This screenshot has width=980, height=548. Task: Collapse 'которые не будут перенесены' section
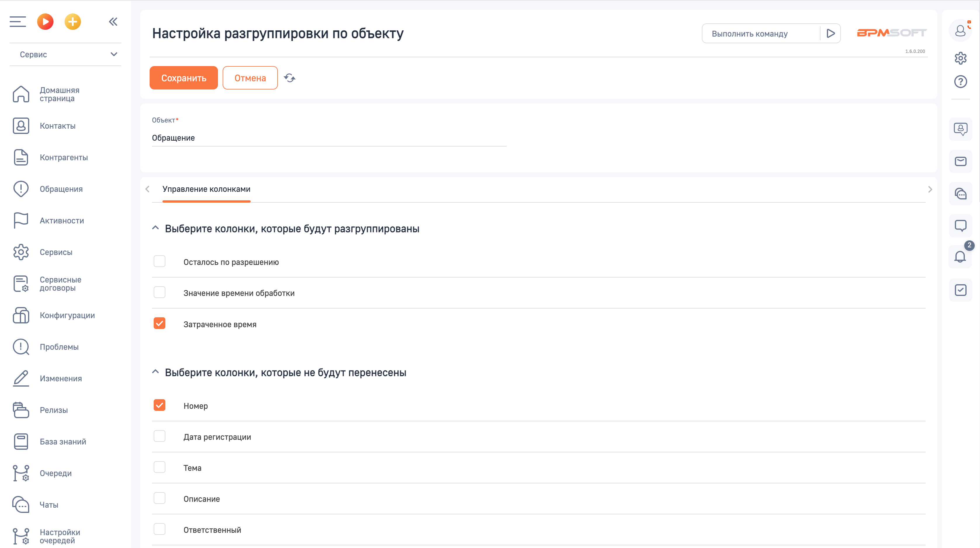155,372
